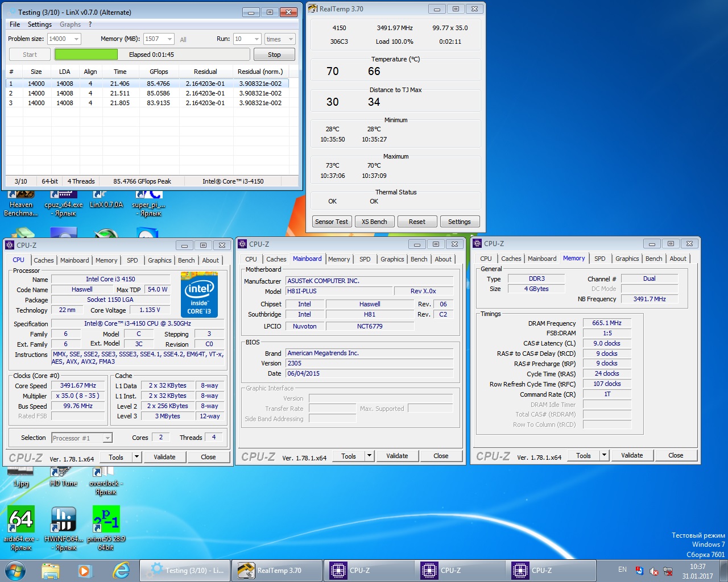
Task: Click the Residual (norm.) column header
Action: [260, 72]
